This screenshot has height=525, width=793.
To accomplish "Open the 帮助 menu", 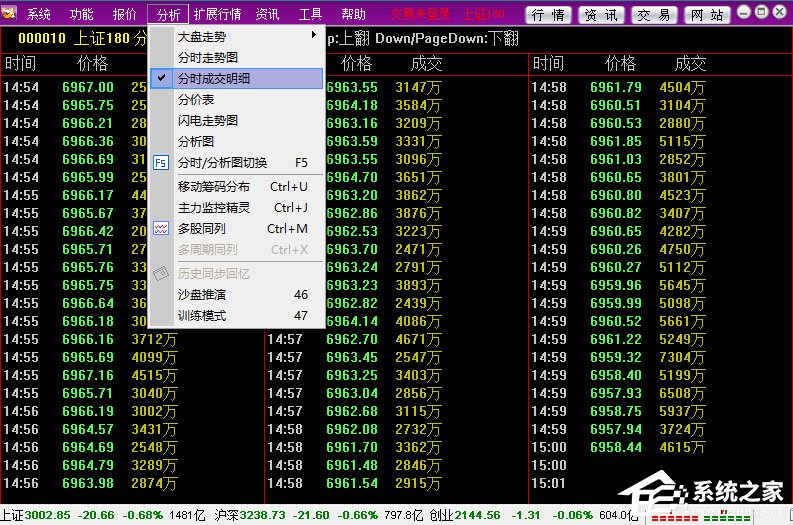I will (353, 14).
